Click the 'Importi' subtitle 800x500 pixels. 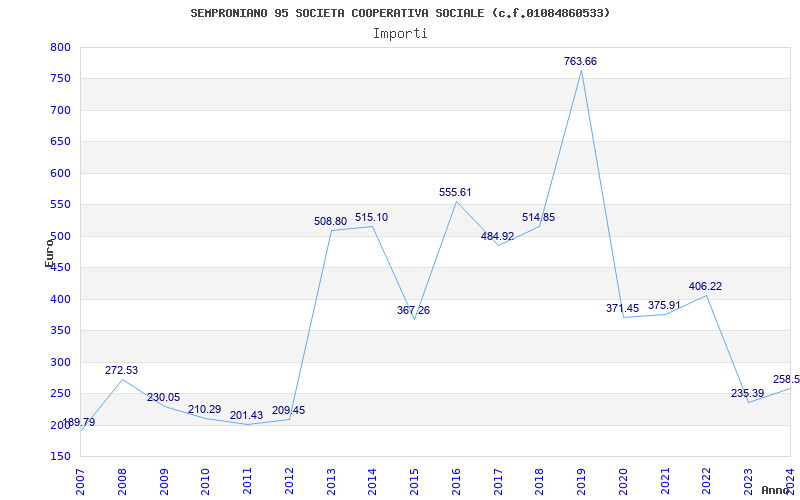400,34
